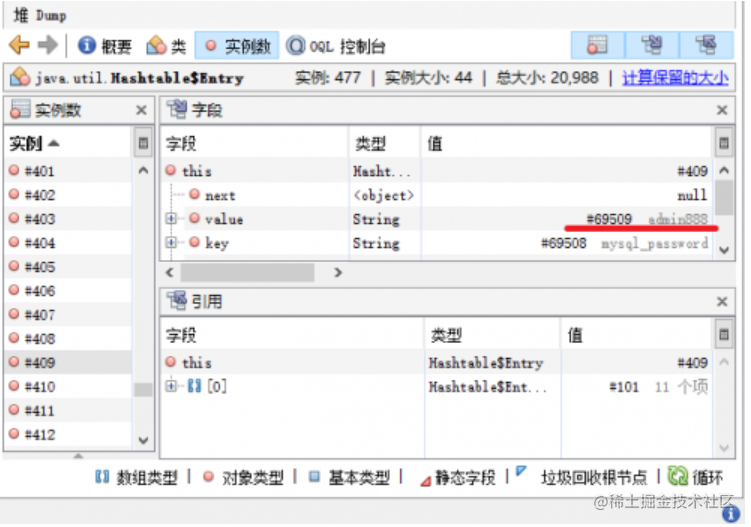
Task: Click the 值 column header in 引用 table
Action: click(x=637, y=335)
